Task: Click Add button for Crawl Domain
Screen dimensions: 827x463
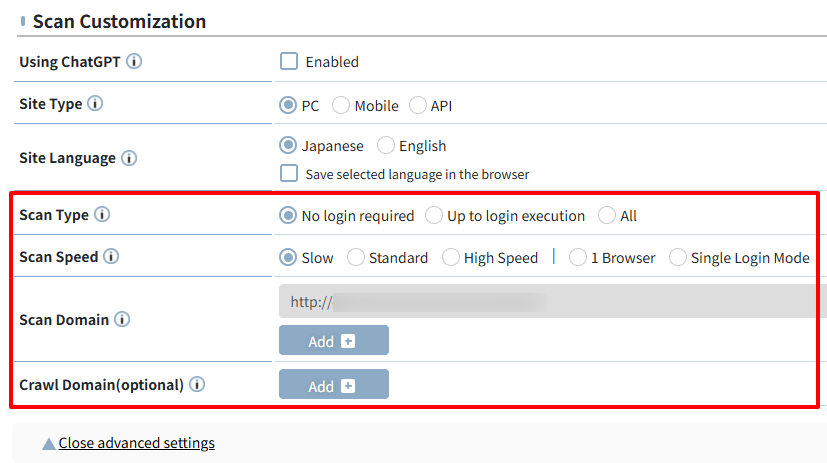Action: click(334, 384)
